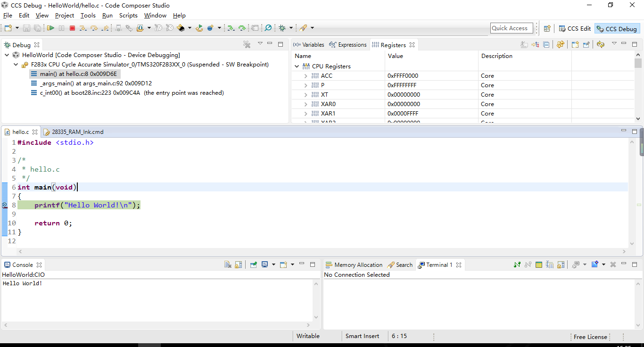Image resolution: width=644 pixels, height=347 pixels.
Task: Click Collapse All in Registers view
Action: click(546, 45)
